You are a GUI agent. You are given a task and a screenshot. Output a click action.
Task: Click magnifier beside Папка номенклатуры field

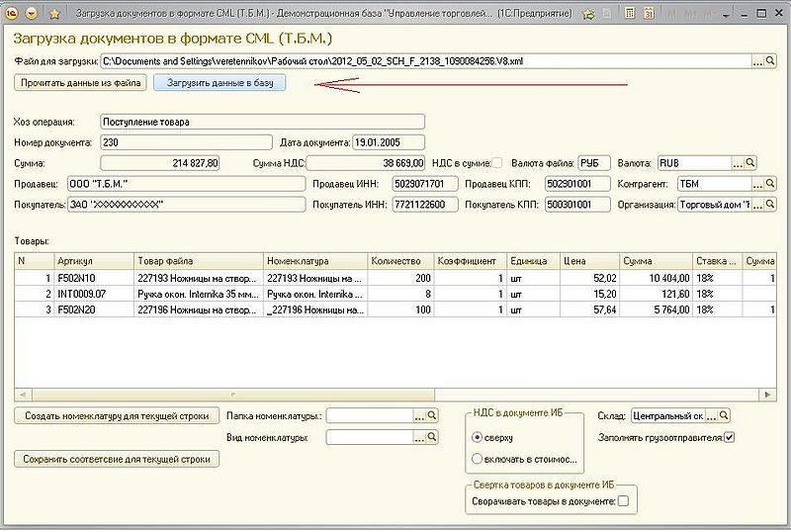432,416
